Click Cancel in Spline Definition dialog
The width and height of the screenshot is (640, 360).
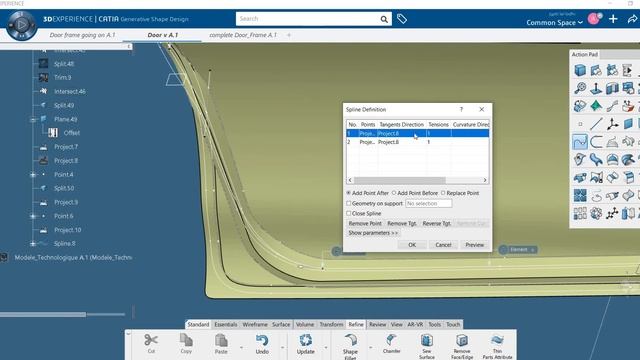pos(443,245)
